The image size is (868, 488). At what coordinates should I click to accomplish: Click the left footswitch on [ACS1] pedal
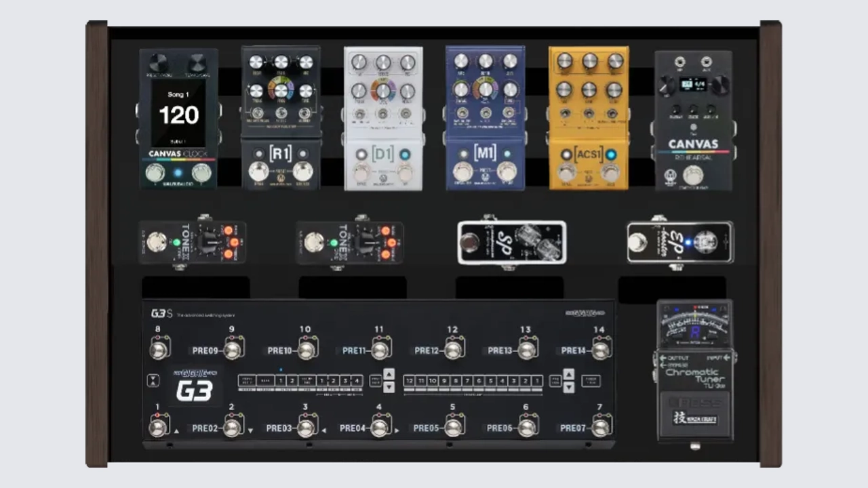[x=566, y=172]
